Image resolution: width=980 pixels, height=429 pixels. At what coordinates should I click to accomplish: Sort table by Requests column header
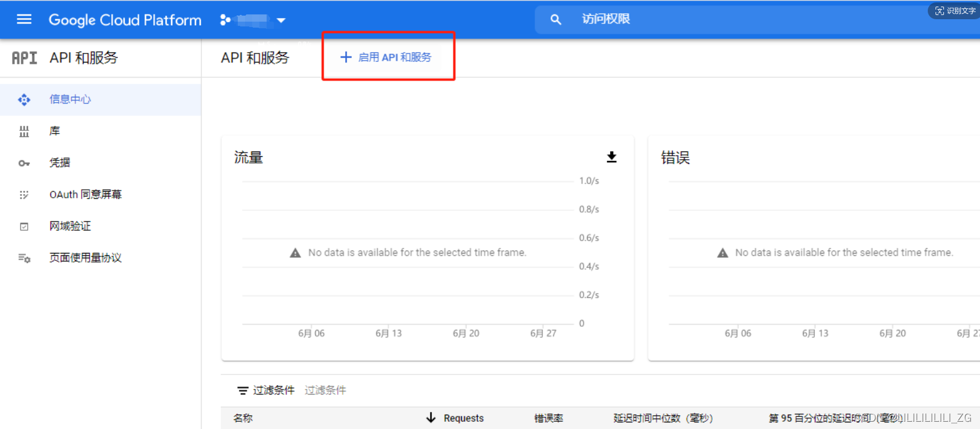tap(464, 418)
